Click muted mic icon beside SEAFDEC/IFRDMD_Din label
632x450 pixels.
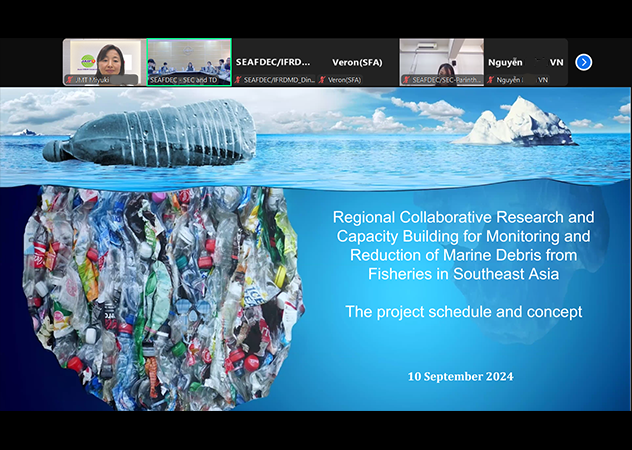[x=238, y=80]
